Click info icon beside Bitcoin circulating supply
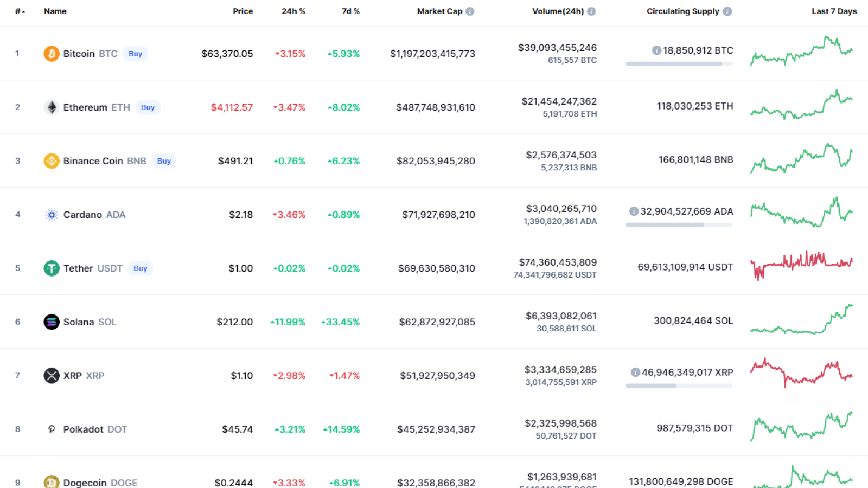 point(656,50)
